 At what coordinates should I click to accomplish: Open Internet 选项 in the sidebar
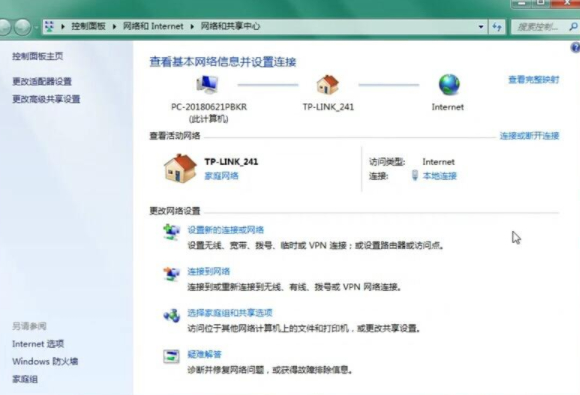[38, 344]
